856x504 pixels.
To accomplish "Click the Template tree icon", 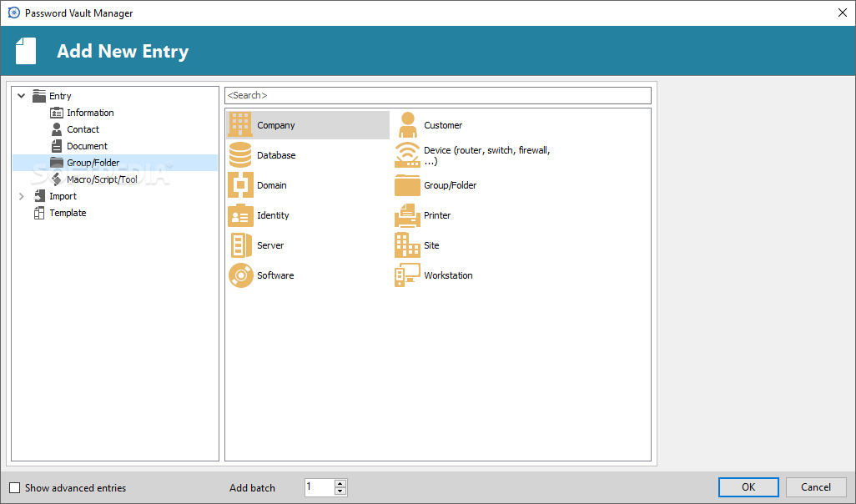I will (x=39, y=213).
